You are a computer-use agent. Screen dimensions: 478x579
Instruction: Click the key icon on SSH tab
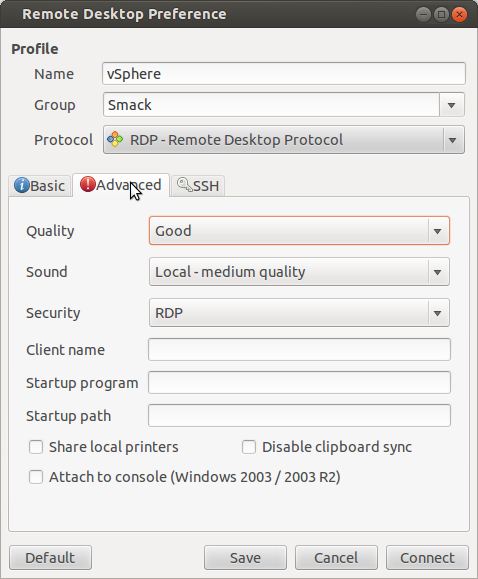[x=184, y=185]
